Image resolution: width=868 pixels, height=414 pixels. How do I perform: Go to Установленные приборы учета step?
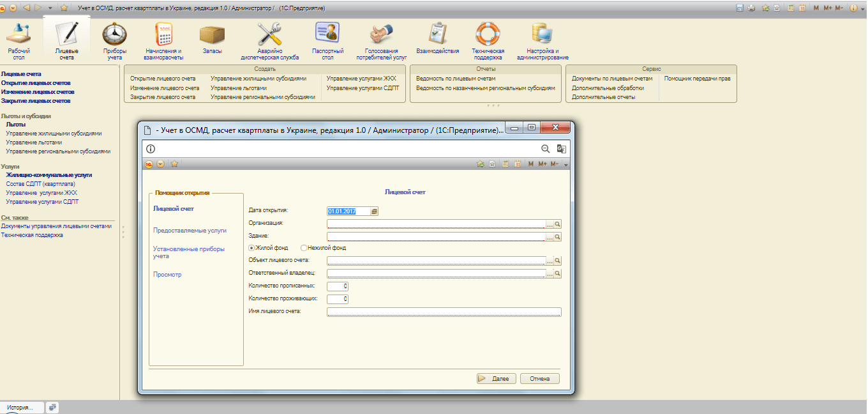pyautogui.click(x=189, y=252)
